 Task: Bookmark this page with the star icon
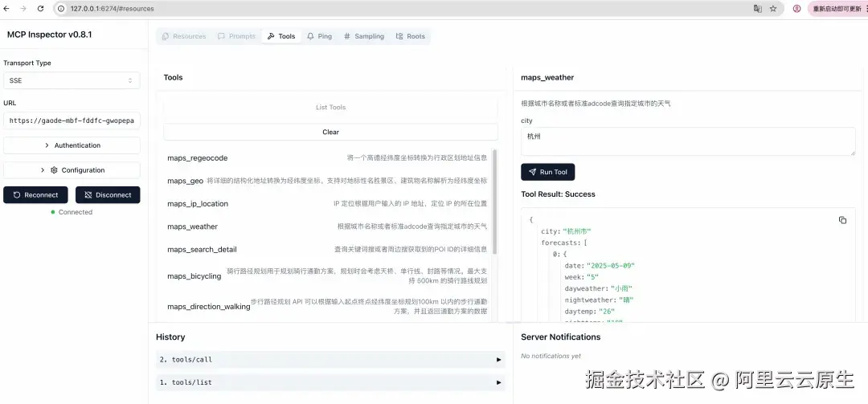click(x=773, y=9)
